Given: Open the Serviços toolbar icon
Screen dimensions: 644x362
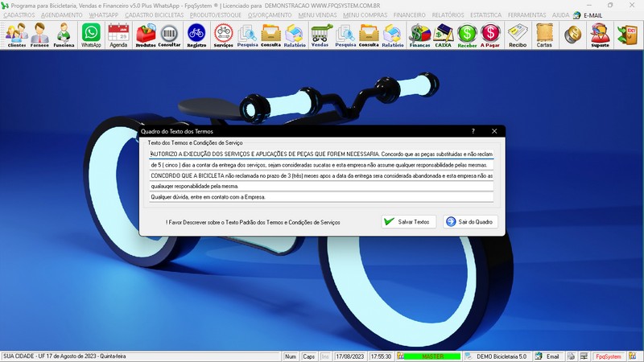Looking at the screenshot, I should coord(223,35).
